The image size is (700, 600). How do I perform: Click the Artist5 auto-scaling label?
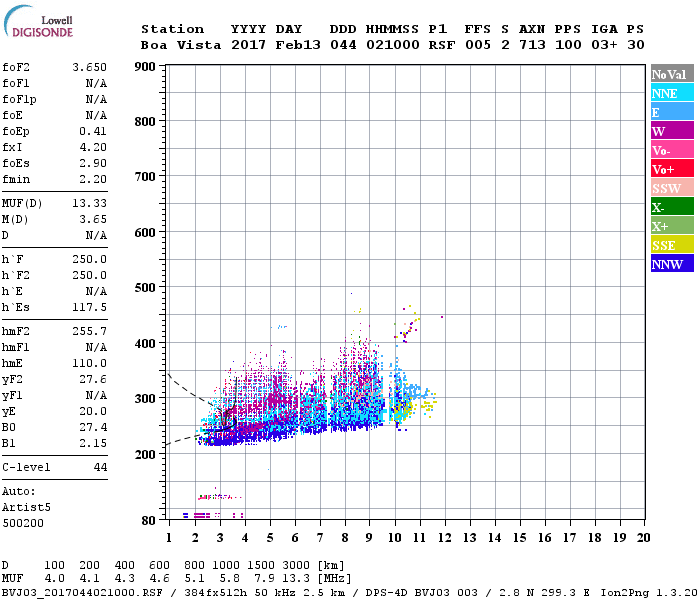[x=26, y=508]
